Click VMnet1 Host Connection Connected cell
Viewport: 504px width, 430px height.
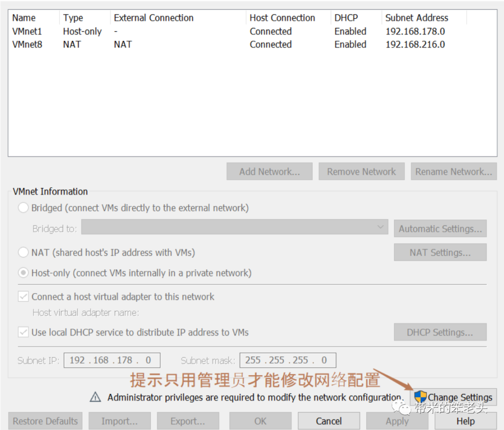pos(271,31)
